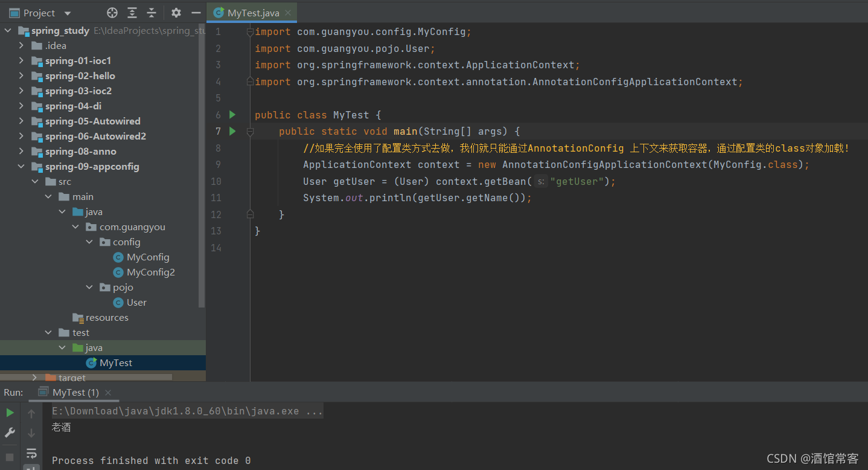Open User class in tree
This screenshot has width=868, height=470.
pyautogui.click(x=136, y=303)
